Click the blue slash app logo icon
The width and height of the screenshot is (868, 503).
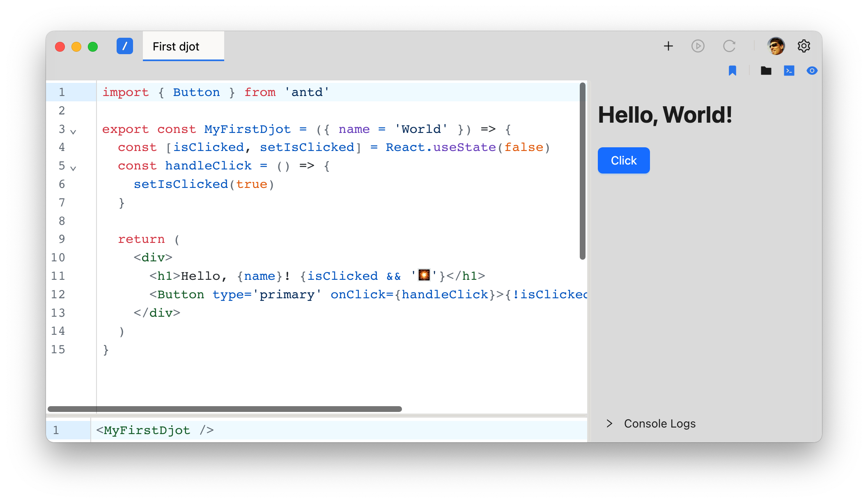pyautogui.click(x=124, y=46)
